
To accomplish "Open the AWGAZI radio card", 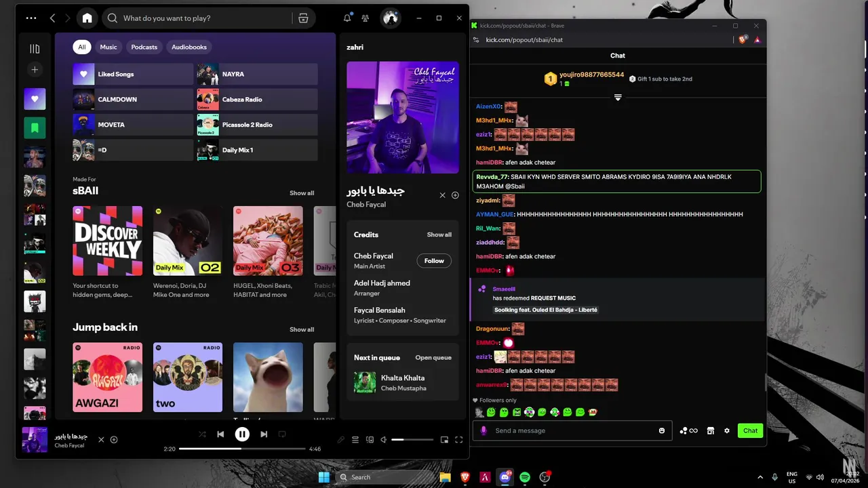I will click(x=108, y=377).
